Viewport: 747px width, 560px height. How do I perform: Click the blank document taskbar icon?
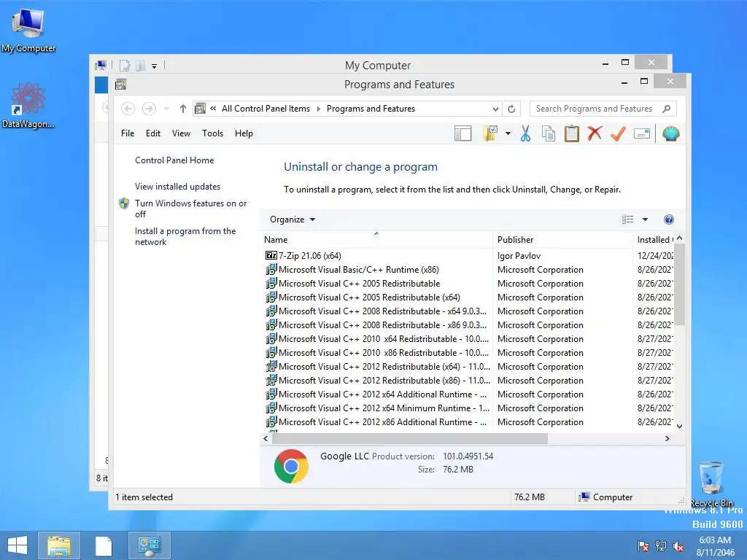(104, 545)
